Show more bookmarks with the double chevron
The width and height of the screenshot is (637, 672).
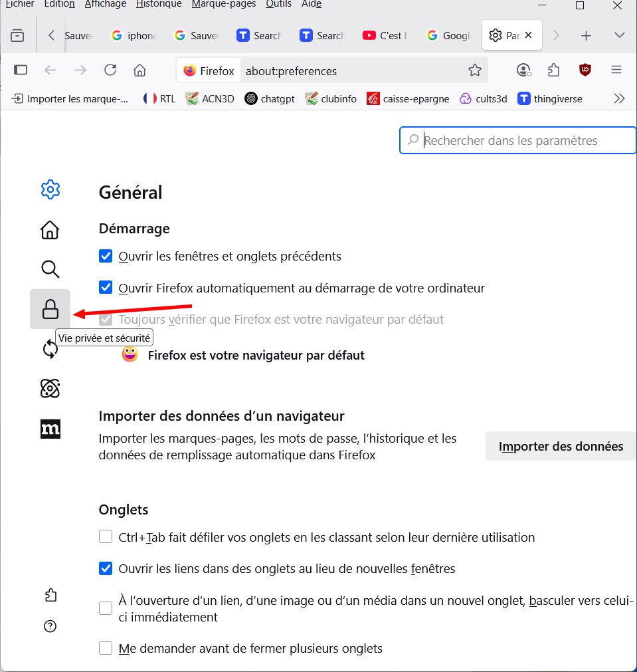619,98
